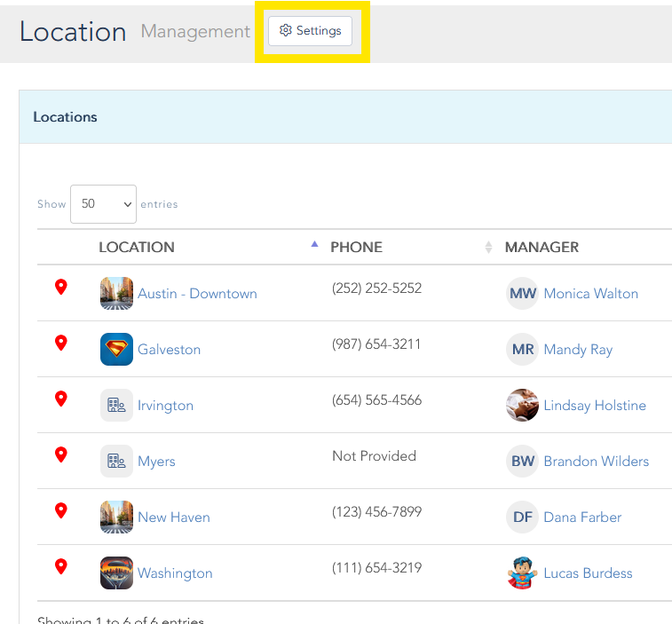Open the New Haven location link

point(174,517)
